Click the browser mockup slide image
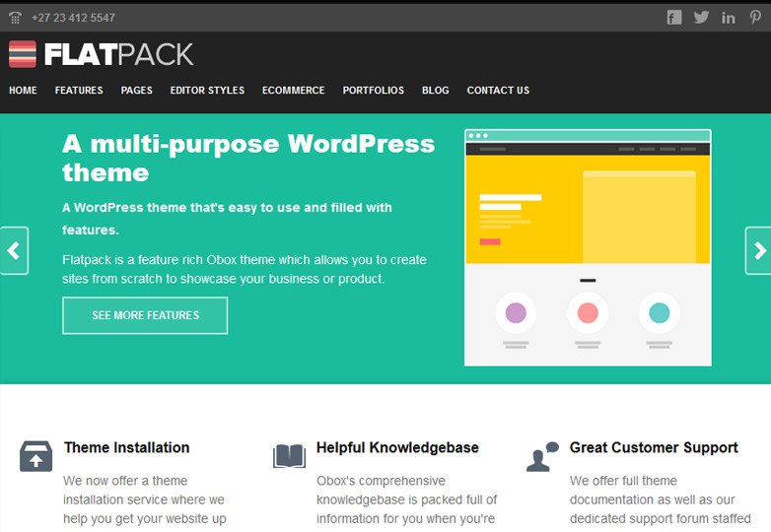 click(588, 247)
